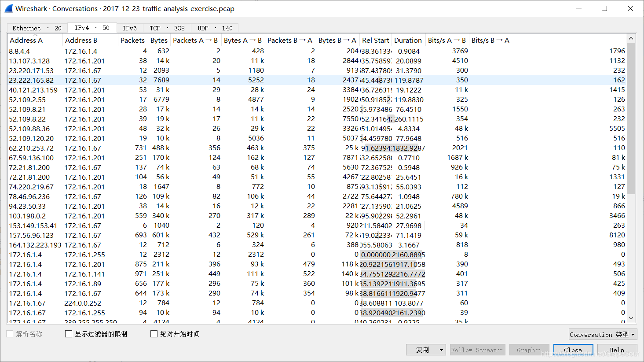
Task: Close the dialog with Close button
Action: [573, 350]
